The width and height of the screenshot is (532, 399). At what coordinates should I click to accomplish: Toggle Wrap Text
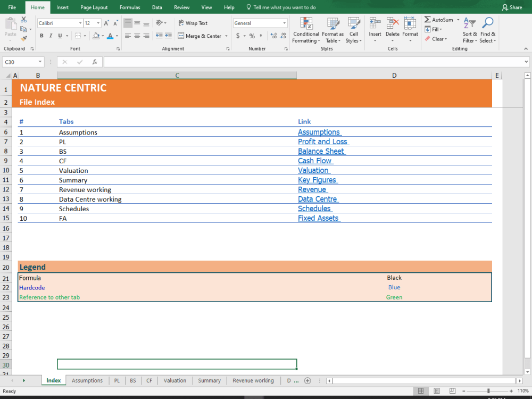coord(193,23)
